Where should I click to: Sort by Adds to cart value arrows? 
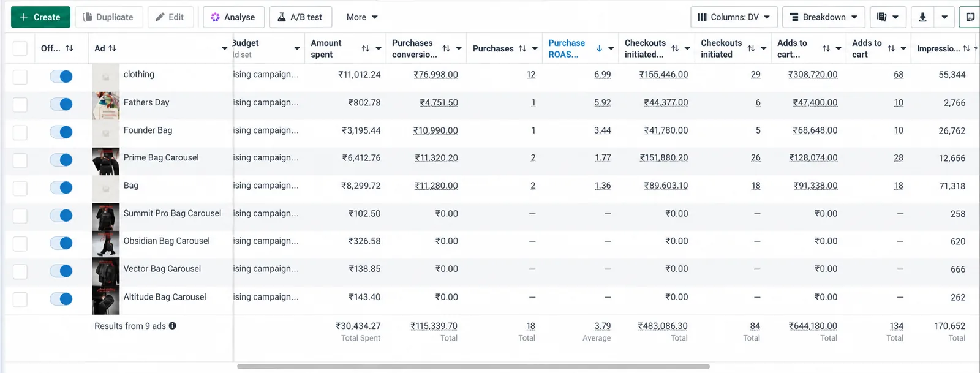826,48
